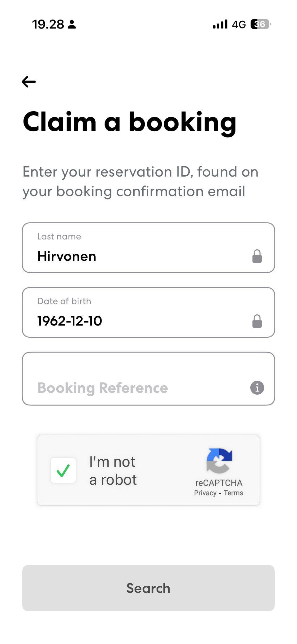
Task: Click the lock icon in Date of birth field
Action: click(x=257, y=321)
